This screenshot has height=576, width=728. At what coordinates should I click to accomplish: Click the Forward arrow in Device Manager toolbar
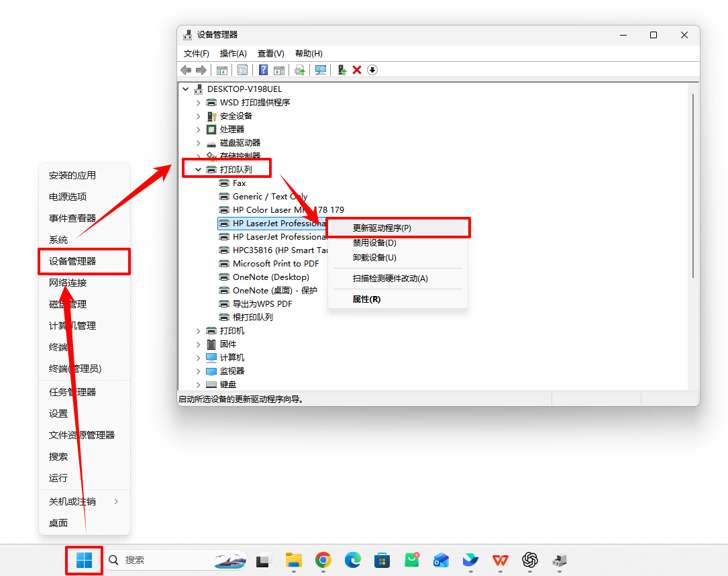[x=201, y=70]
